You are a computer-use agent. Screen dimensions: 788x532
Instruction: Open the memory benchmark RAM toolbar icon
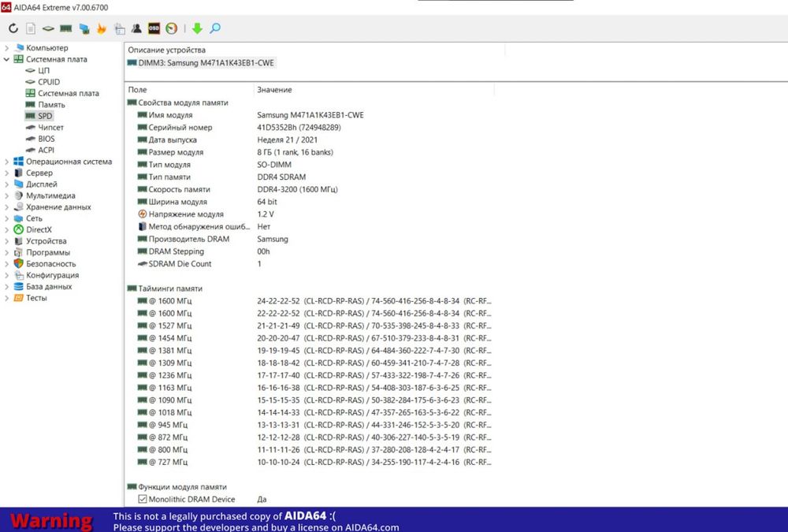click(x=66, y=28)
